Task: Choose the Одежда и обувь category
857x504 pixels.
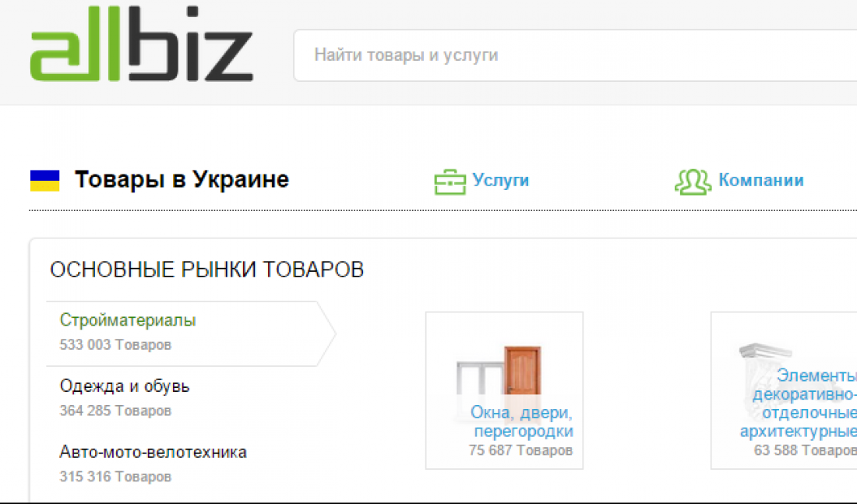Action: (125, 386)
